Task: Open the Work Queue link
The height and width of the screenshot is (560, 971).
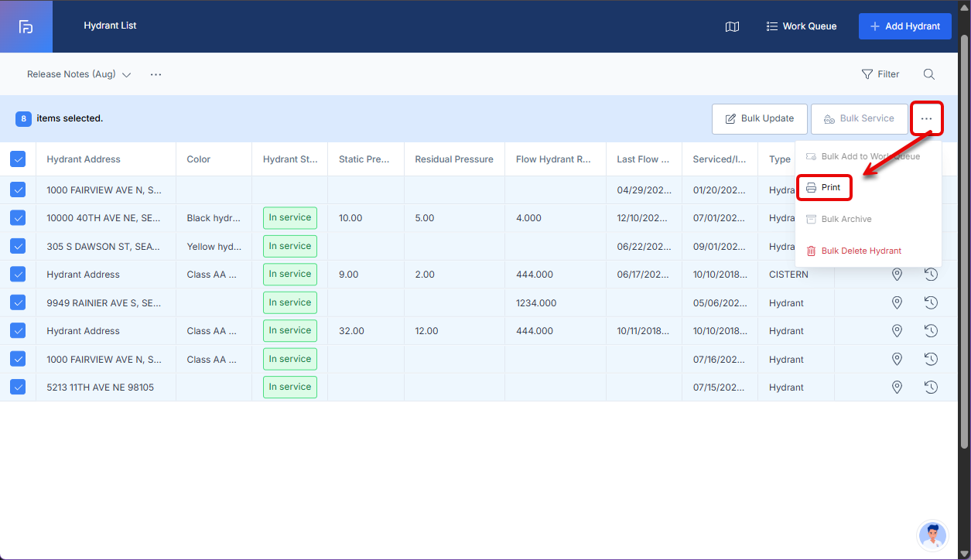Action: [801, 26]
